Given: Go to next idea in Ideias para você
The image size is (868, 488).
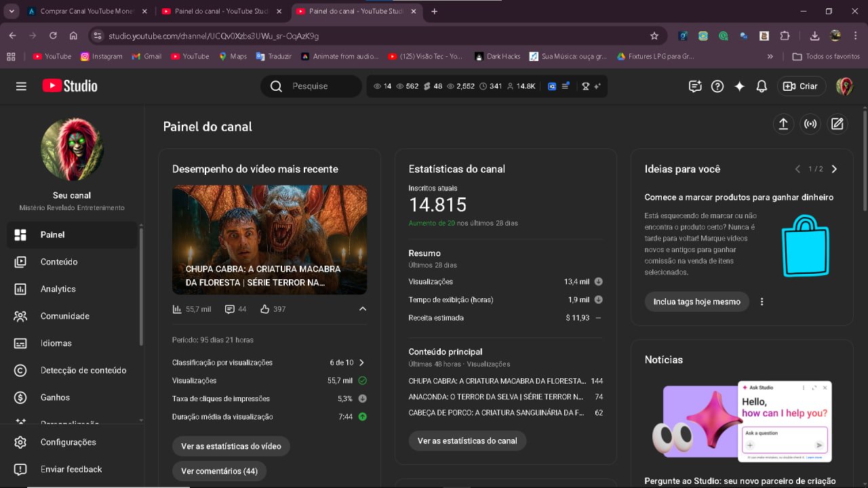Looking at the screenshot, I should pos(834,169).
